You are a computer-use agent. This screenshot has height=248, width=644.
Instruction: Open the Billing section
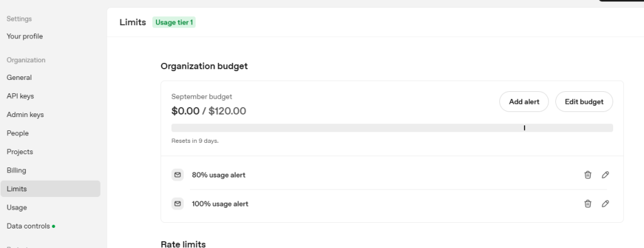[x=16, y=170]
